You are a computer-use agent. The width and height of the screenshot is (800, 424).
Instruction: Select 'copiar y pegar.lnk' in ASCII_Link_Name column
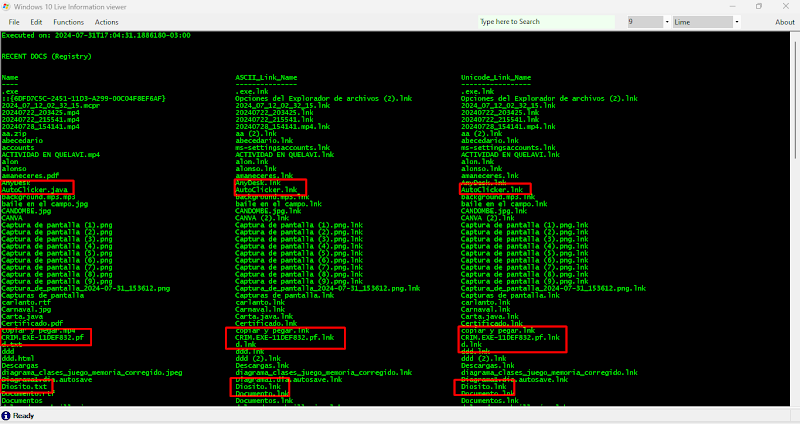(x=272, y=331)
